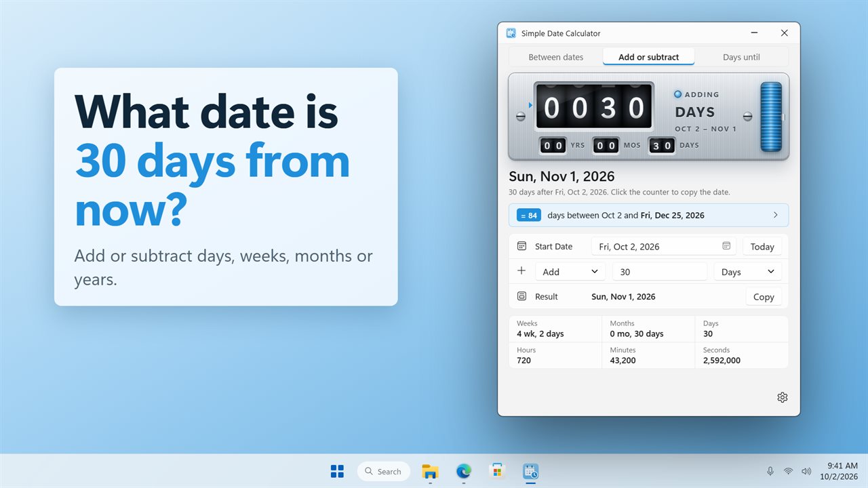Close the Simple Date Calculator window
This screenshot has height=488, width=868.
click(x=785, y=33)
